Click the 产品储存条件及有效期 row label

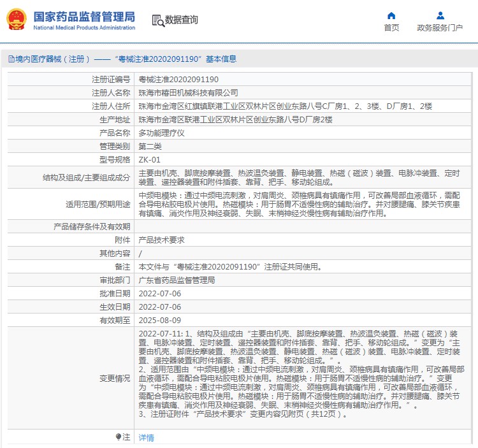(92, 227)
